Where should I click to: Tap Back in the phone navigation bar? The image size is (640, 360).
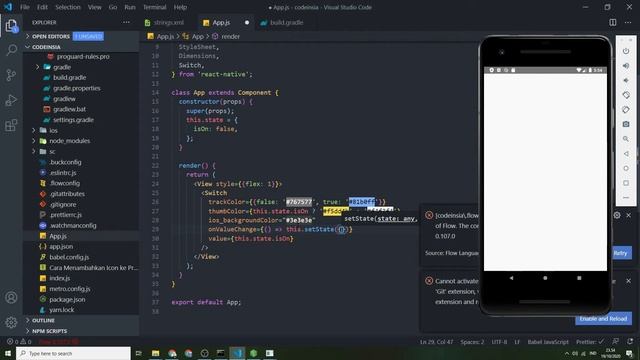[x=511, y=278]
